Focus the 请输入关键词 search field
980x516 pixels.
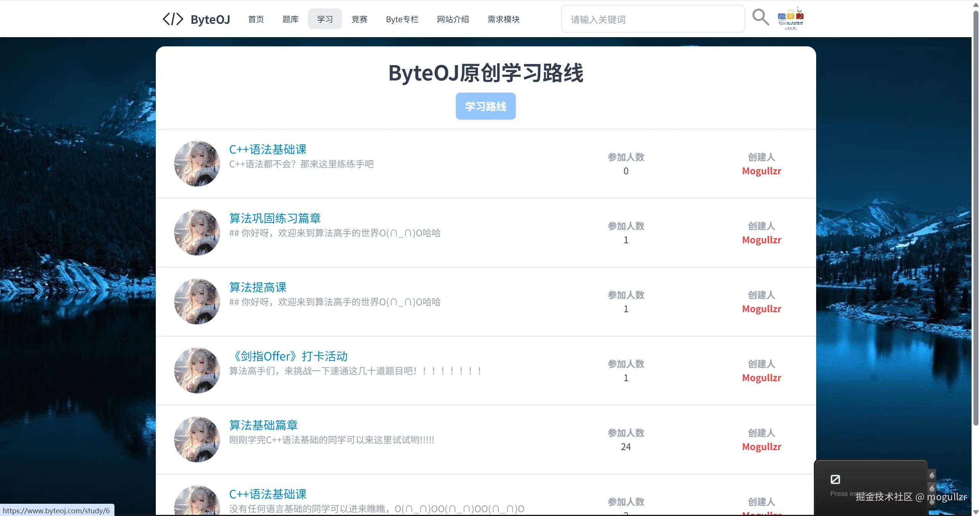652,19
